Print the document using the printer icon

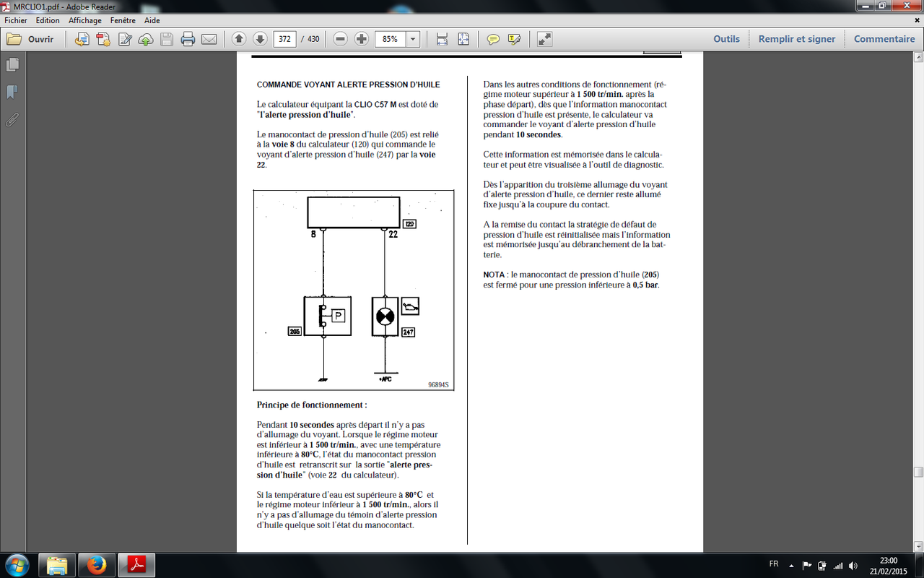point(188,39)
